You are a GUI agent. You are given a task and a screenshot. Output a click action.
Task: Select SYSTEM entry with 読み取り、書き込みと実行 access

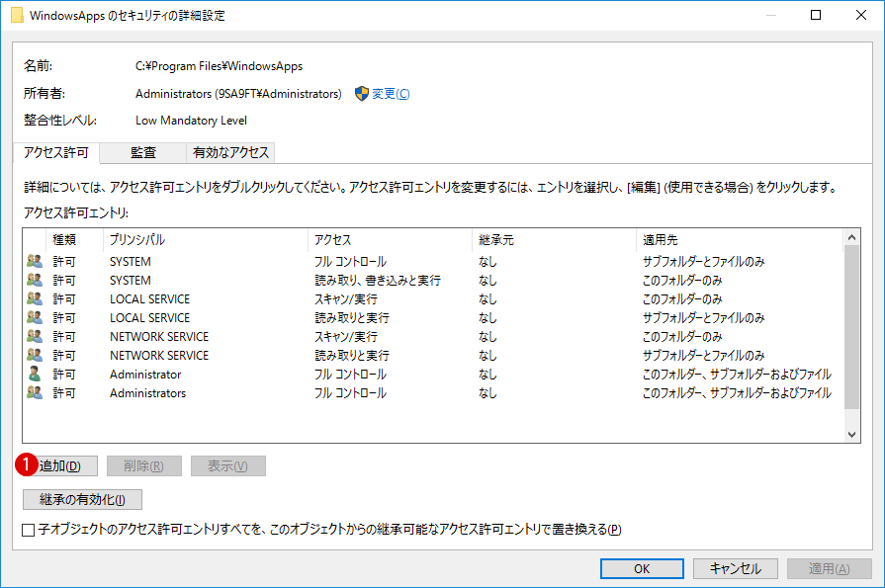[x=433, y=280]
